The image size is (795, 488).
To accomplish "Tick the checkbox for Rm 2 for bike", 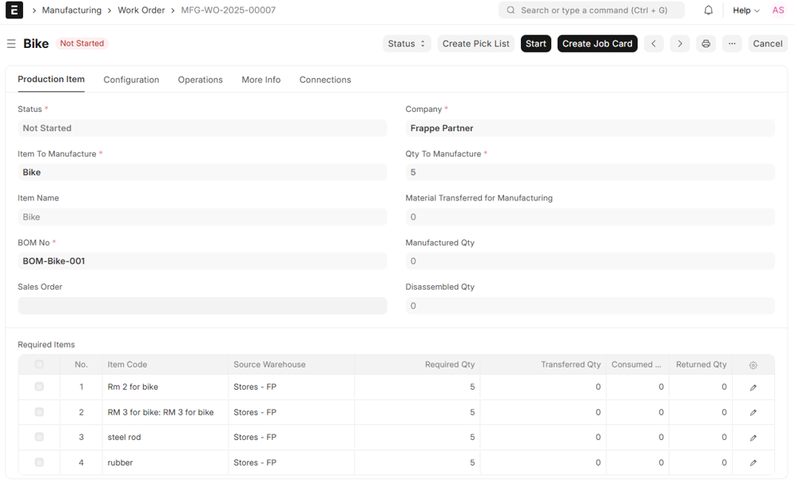I will (x=39, y=387).
